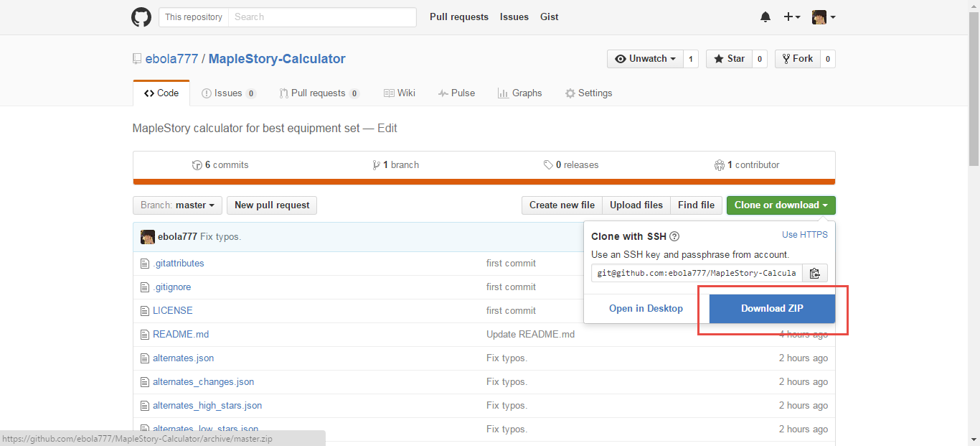Click the orange language bar
The width and height of the screenshot is (980, 446).
coord(484,182)
